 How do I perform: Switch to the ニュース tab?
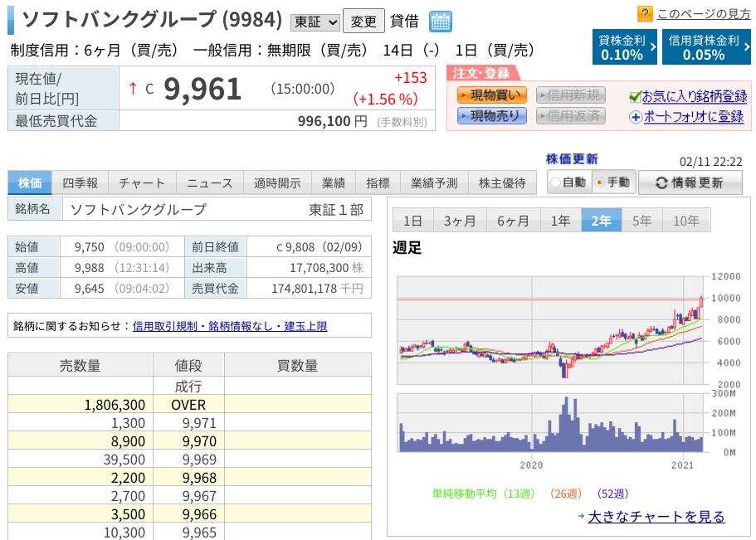tap(210, 183)
